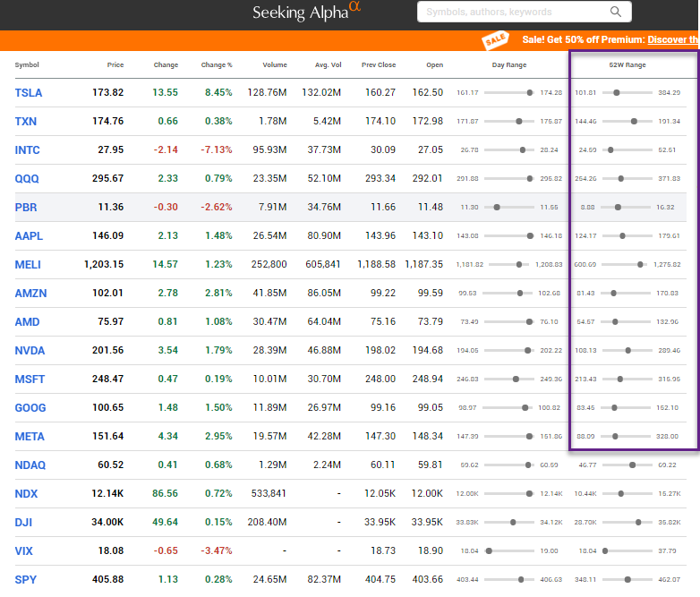Open the NDAQ ticker link

(30, 465)
